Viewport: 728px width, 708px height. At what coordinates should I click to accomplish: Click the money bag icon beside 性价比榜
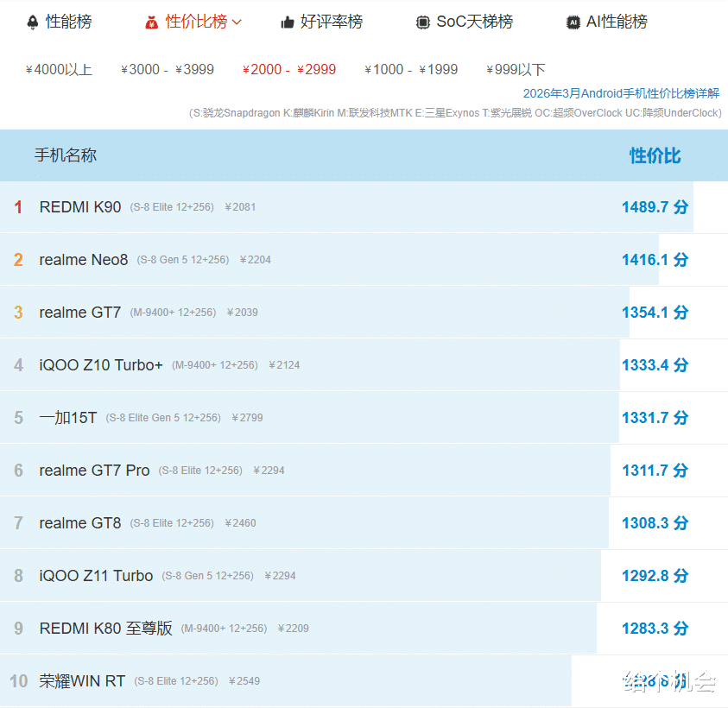tap(151, 22)
